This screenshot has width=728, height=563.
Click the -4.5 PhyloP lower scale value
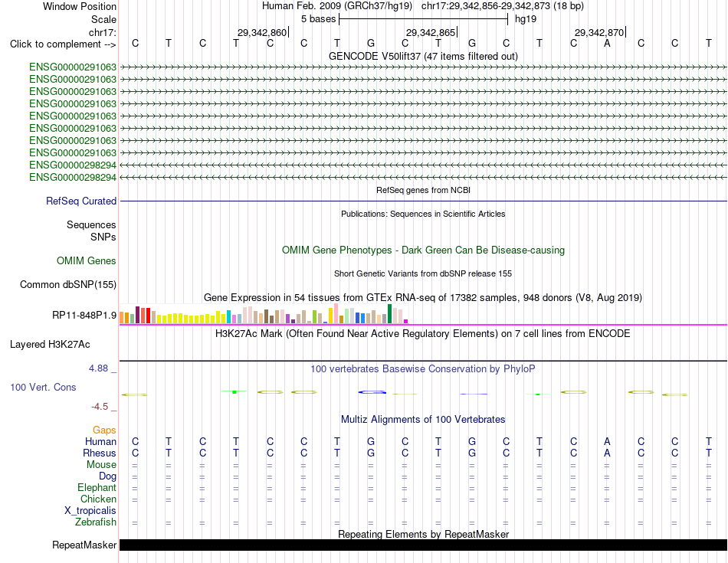[x=100, y=407]
